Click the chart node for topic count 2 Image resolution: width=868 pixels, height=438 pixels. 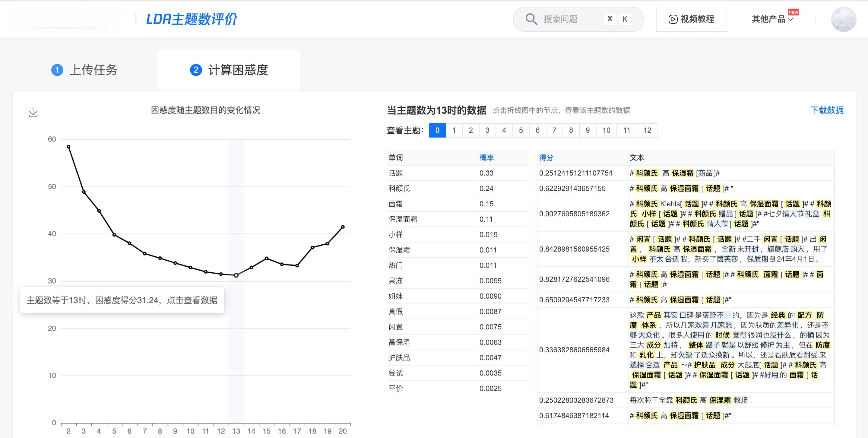[68, 147]
